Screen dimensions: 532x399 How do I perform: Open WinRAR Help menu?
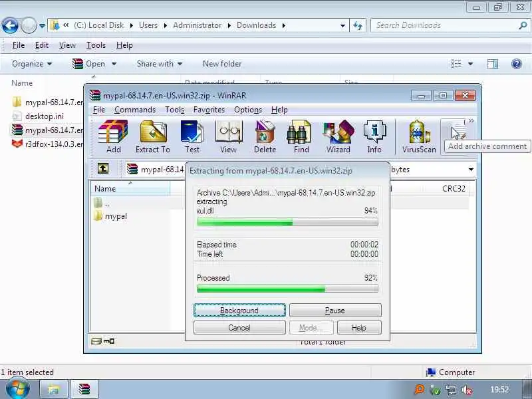pos(279,110)
